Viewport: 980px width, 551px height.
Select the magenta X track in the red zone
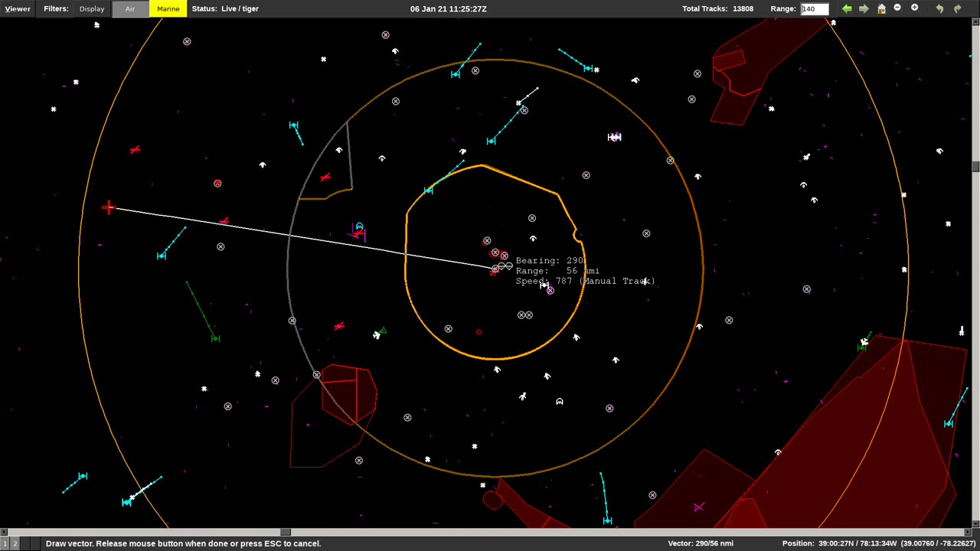pos(698,507)
